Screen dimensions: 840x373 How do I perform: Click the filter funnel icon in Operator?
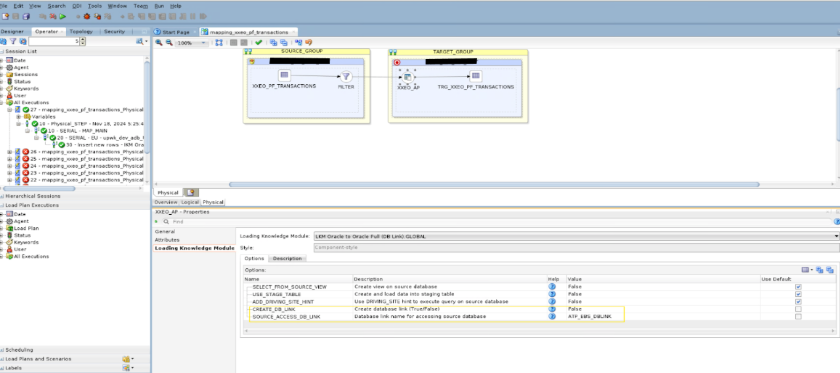[x=13, y=41]
